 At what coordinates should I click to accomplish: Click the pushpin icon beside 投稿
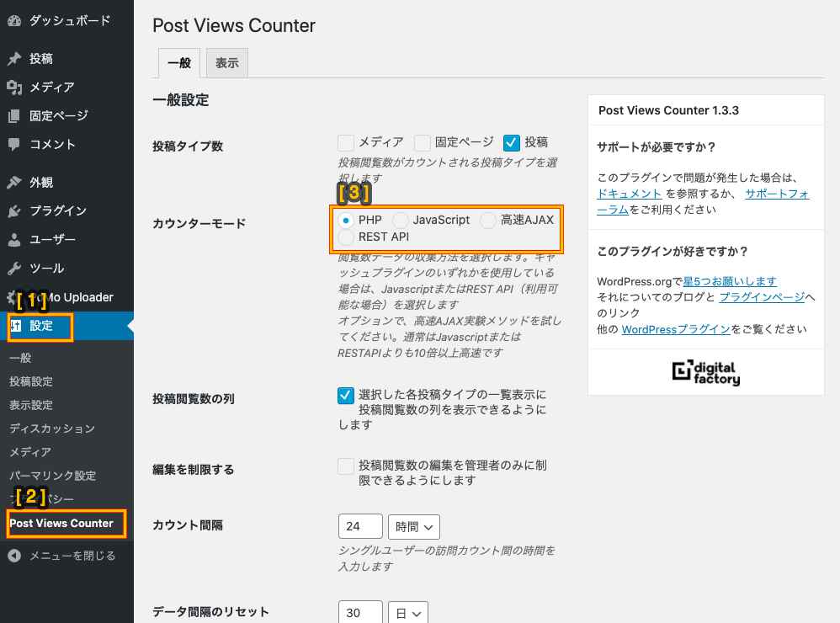pos(14,58)
